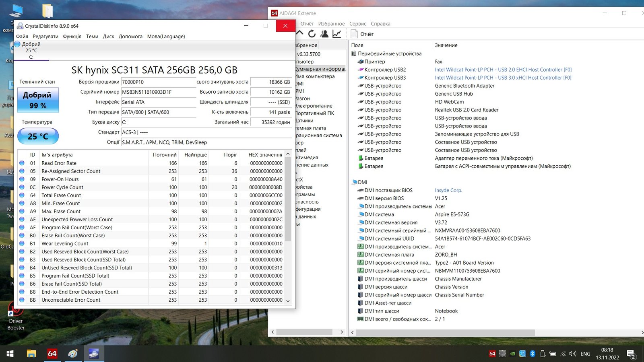Open the Insyde Corp. link

(448, 190)
